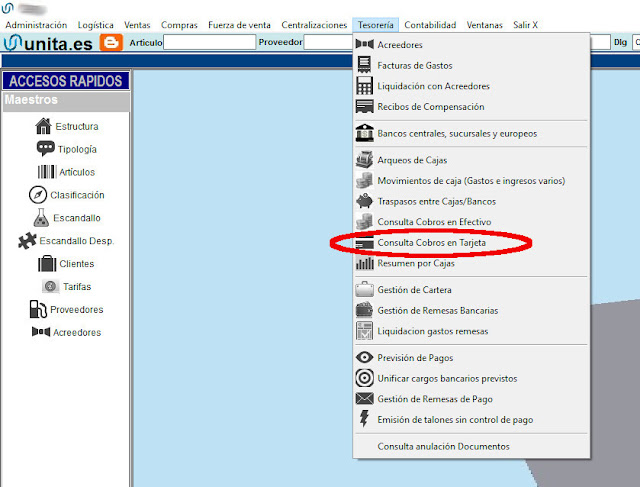Expand the Contabilidad menu

431,24
